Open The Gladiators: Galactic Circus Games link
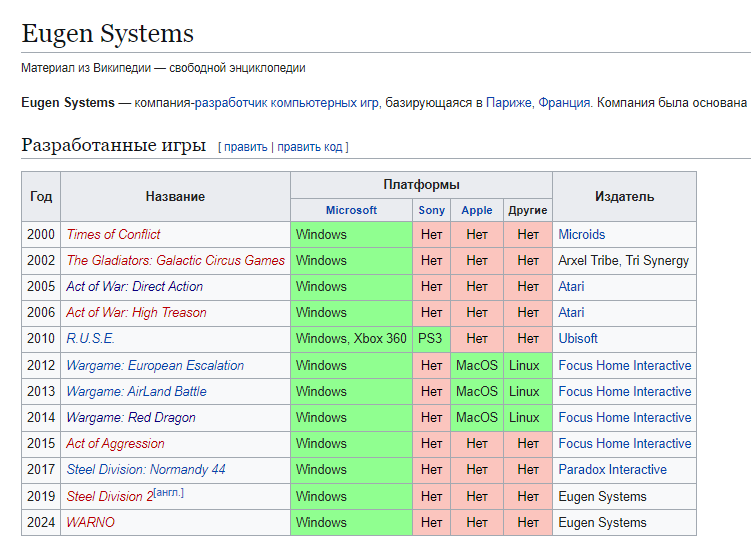Image resolution: width=751 pixels, height=541 pixels. coord(175,260)
